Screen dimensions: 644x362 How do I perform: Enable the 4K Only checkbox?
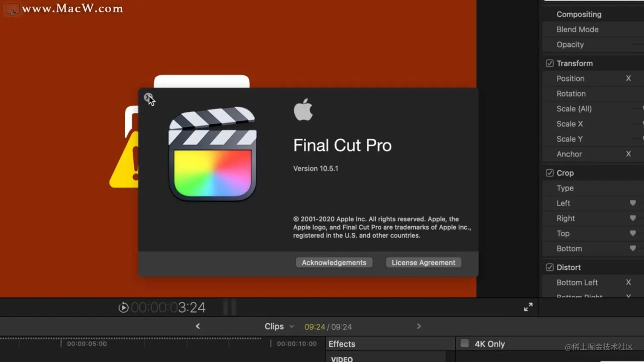[x=465, y=343]
